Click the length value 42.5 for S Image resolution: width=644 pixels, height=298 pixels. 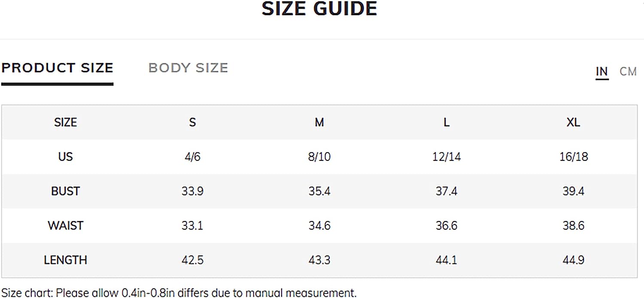tap(192, 260)
